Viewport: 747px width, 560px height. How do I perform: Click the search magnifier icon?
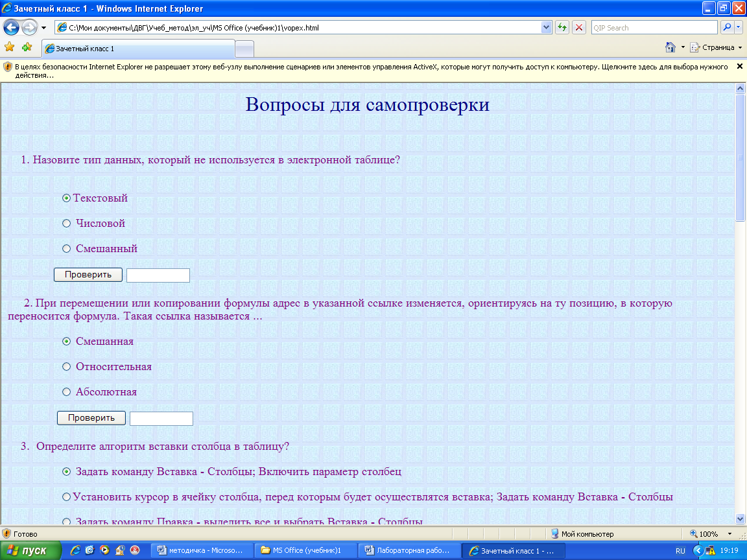(727, 28)
